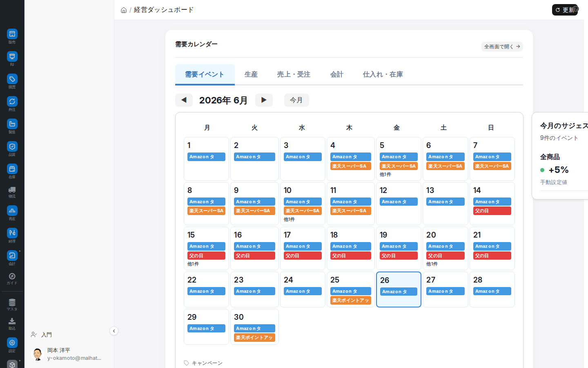The height and width of the screenshot is (368, 588).
Task: Go to previous month arrow
Action: [184, 100]
